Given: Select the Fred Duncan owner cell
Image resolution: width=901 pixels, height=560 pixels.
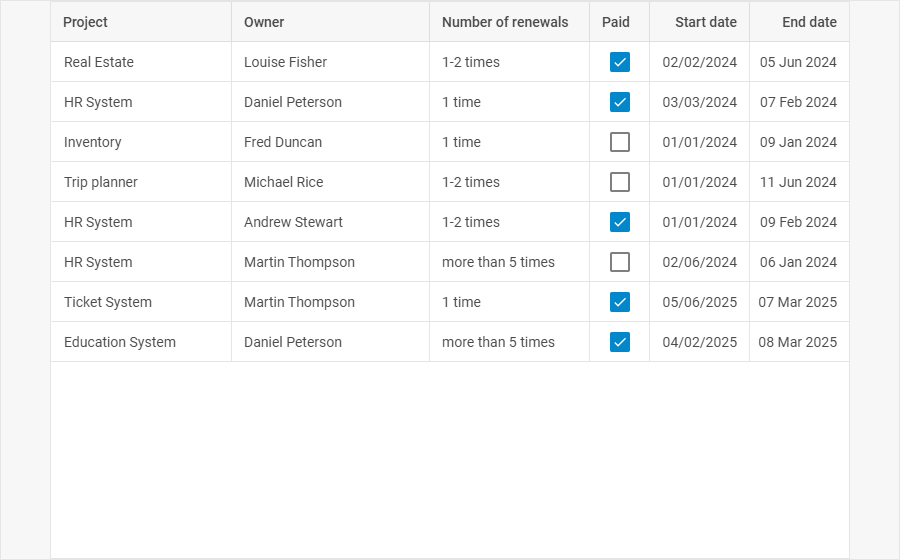Looking at the screenshot, I should click(330, 142).
